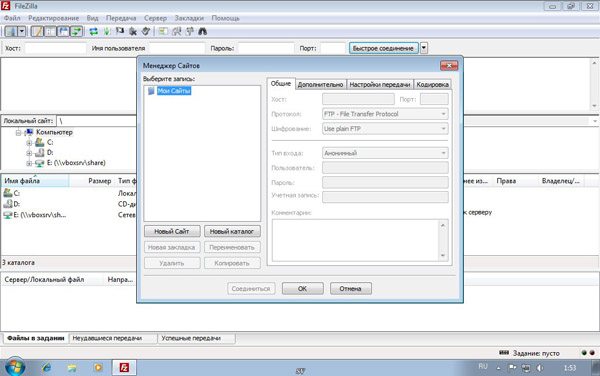The image size is (600, 376).
Task: Select the D: row in file list
Action: pos(69,204)
